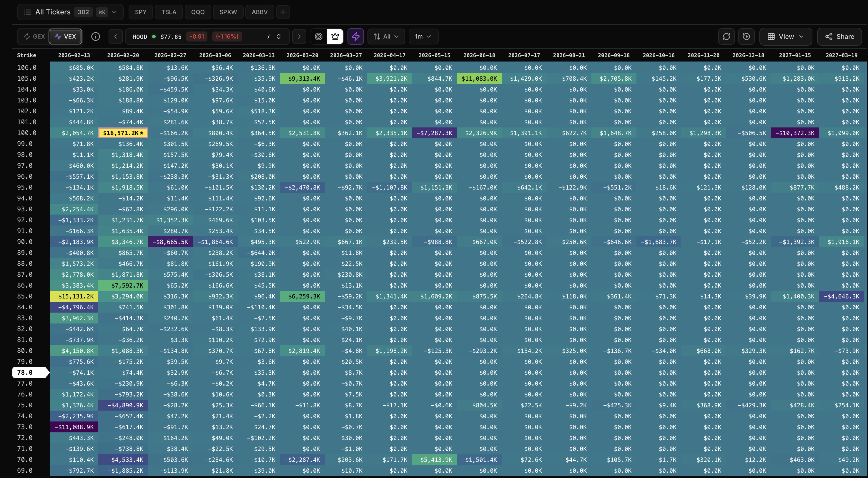Viewport: 868px width, 478px height.
Task: Switch to the TSLA ticker tab
Action: 169,12
